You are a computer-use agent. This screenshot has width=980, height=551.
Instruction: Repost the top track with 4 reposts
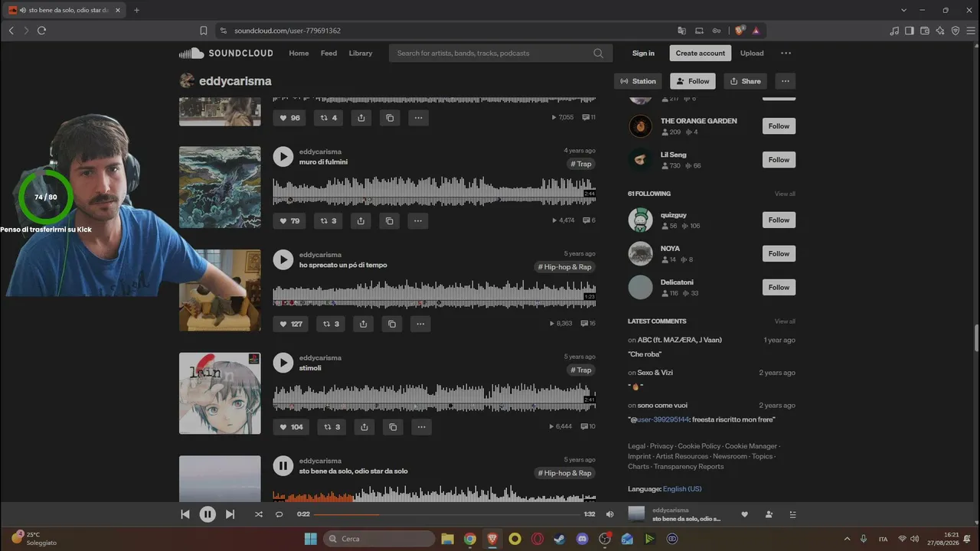[328, 118]
